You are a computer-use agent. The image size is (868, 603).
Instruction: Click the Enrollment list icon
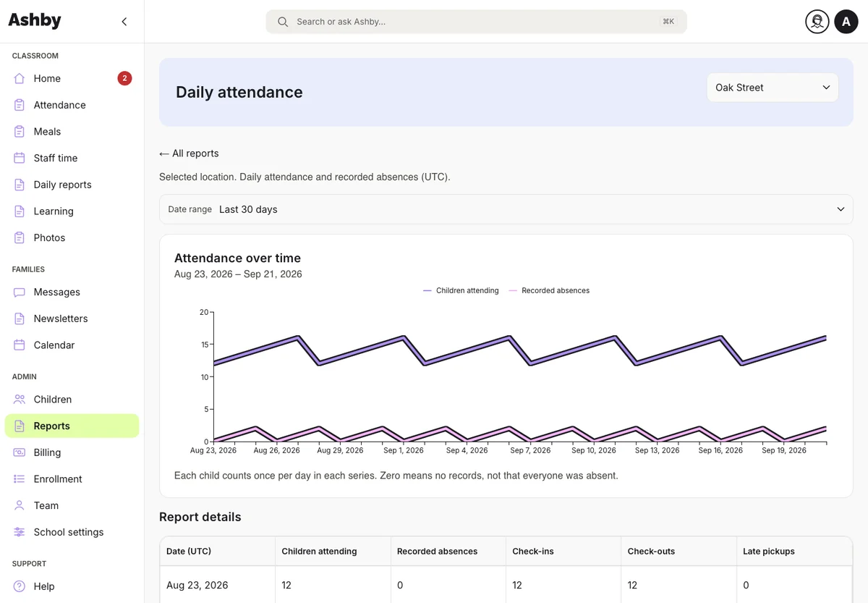20,479
